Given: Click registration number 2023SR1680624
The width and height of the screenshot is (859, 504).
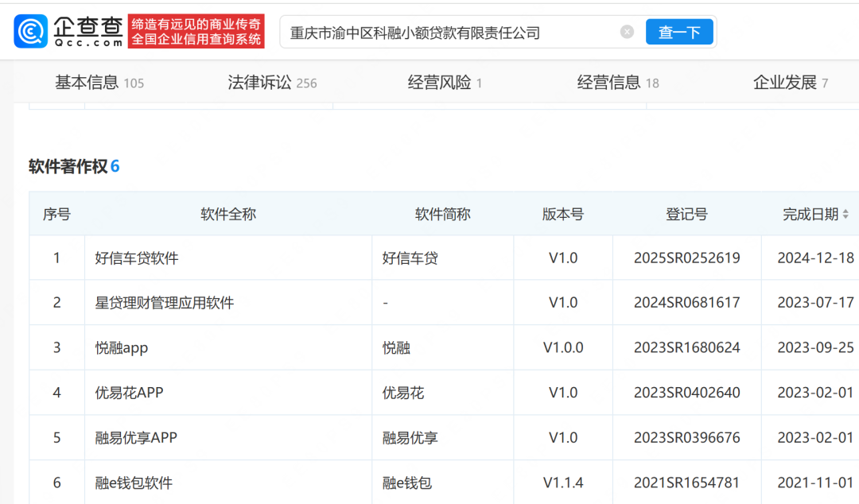Looking at the screenshot, I should [x=687, y=348].
